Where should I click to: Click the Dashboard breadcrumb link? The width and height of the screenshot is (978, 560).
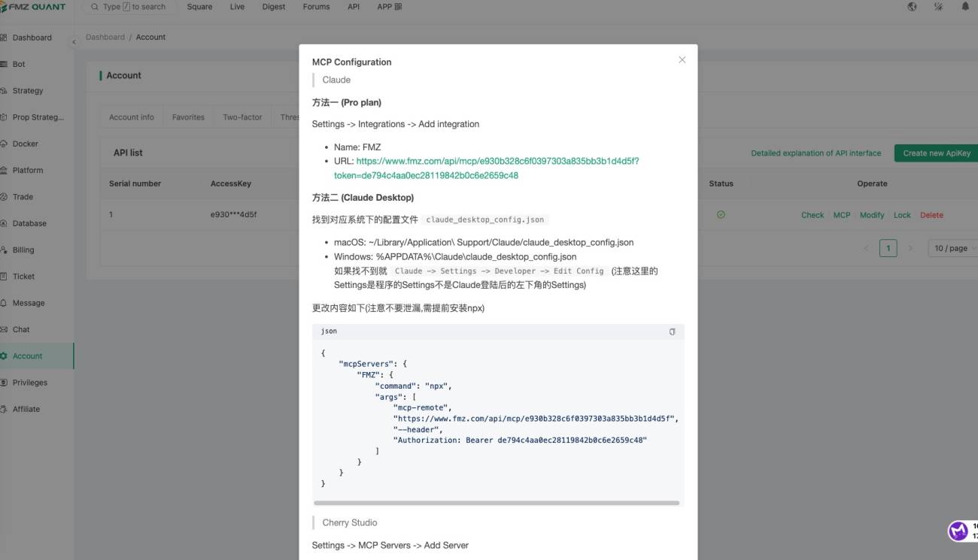pyautogui.click(x=105, y=37)
